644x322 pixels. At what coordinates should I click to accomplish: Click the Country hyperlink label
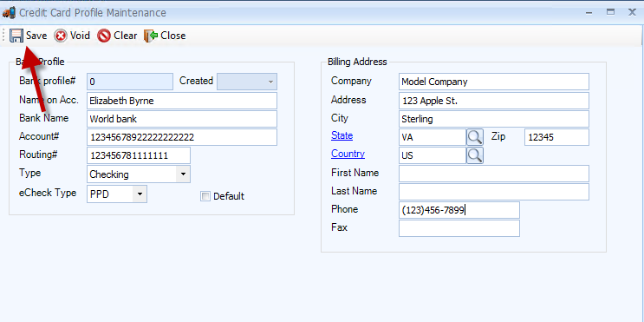click(x=348, y=154)
